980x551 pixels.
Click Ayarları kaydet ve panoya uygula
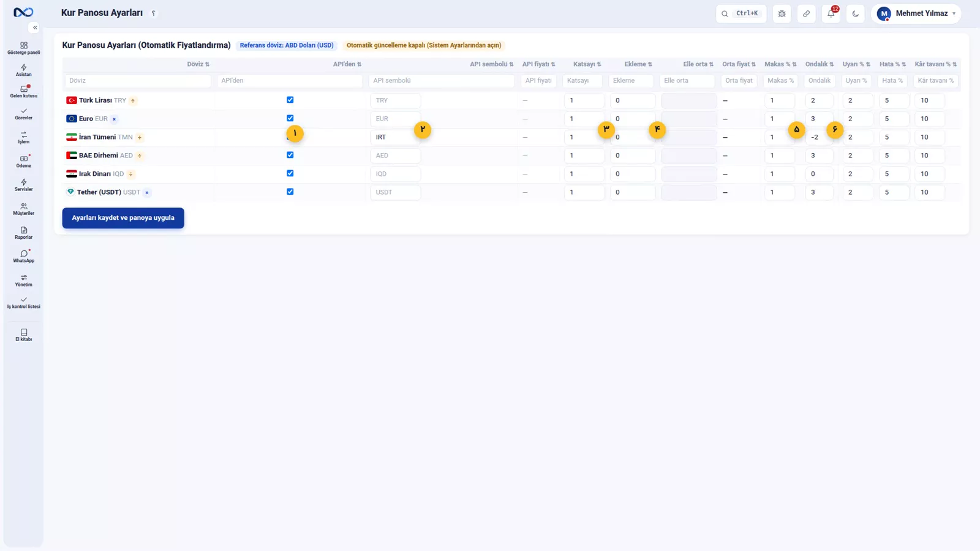point(123,218)
